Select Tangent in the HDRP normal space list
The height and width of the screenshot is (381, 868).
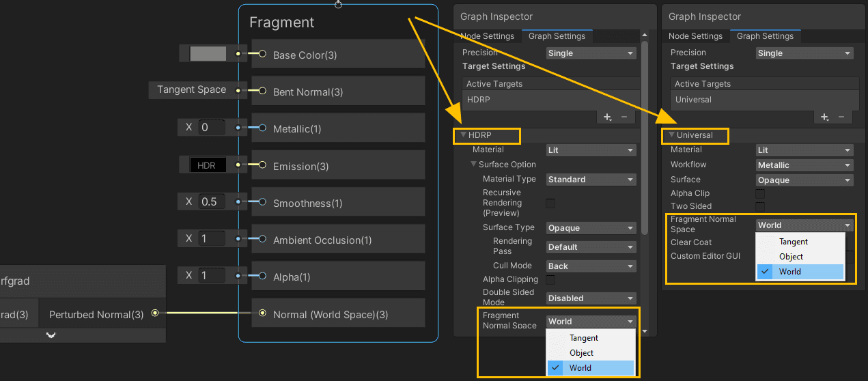(584, 338)
